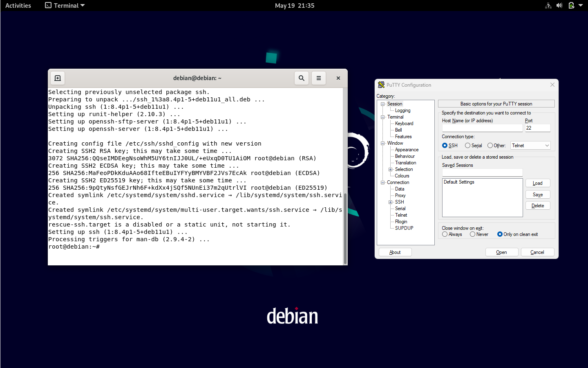This screenshot has height=368, width=588.
Task: Select Proxy category
Action: click(400, 195)
